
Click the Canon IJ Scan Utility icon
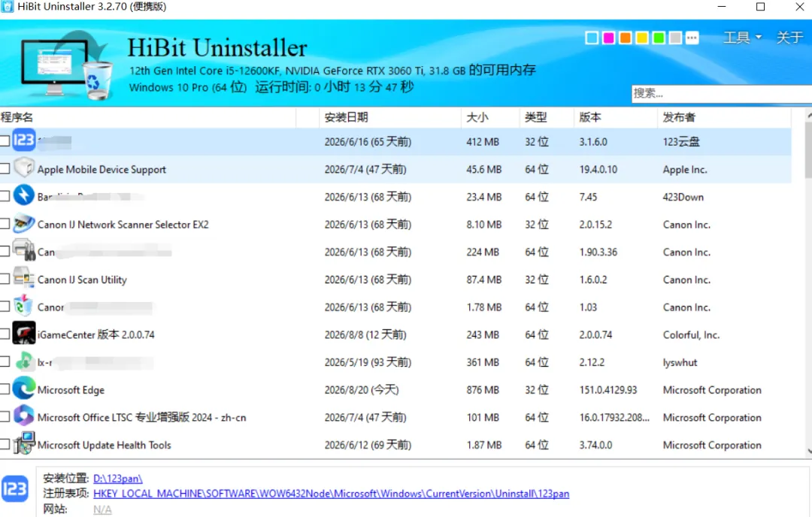pyautogui.click(x=24, y=278)
